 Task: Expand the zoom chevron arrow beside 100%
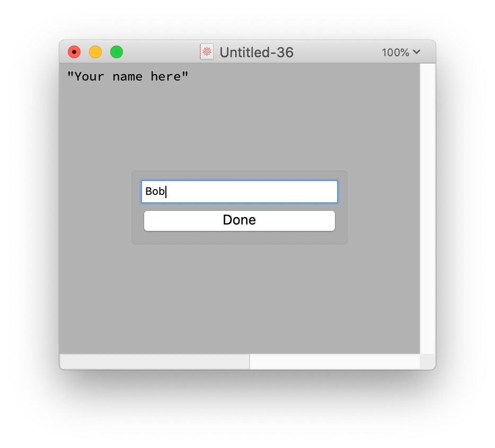417,52
